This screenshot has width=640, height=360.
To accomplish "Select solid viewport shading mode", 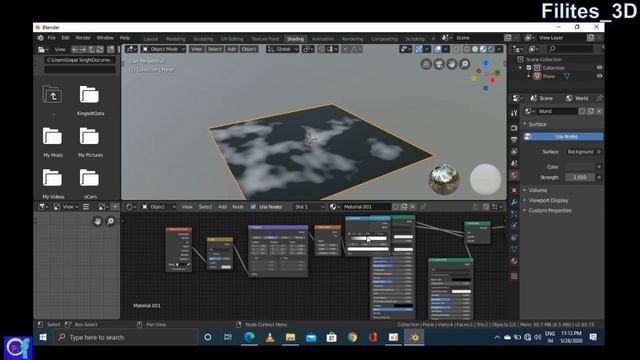I will click(x=475, y=49).
